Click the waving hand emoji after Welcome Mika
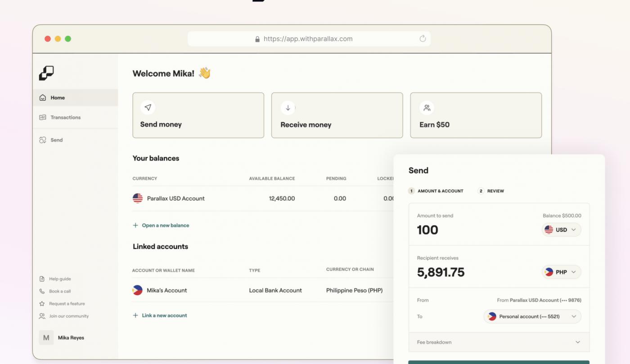The image size is (630, 364). (205, 73)
